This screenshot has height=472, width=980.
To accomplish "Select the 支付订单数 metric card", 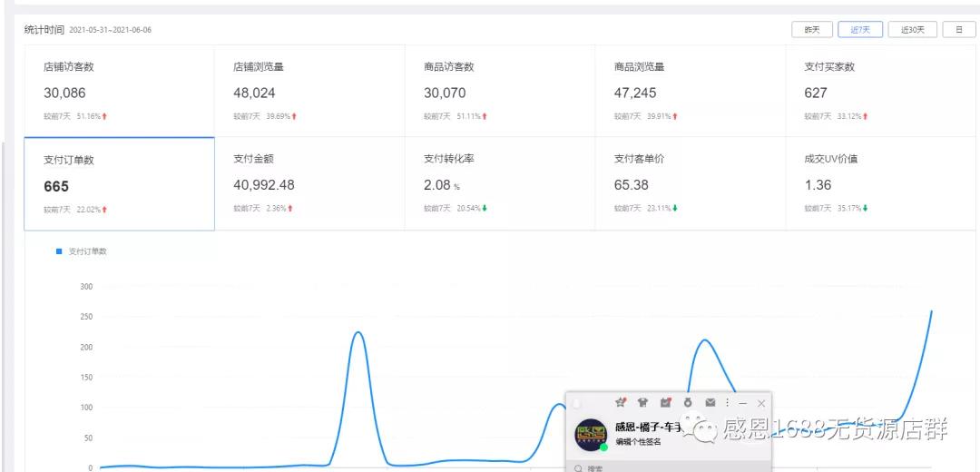I will click(120, 183).
